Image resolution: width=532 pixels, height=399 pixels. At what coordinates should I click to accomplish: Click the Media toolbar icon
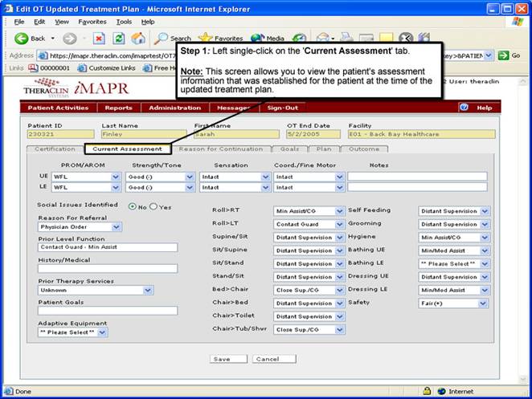click(257, 38)
